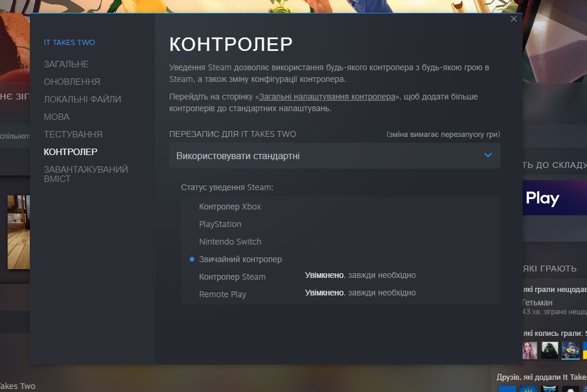Click ПЕРЕЗАПИС ДЛЯ IT TAKES TWO heading
587x392 pixels.
pyautogui.click(x=232, y=134)
